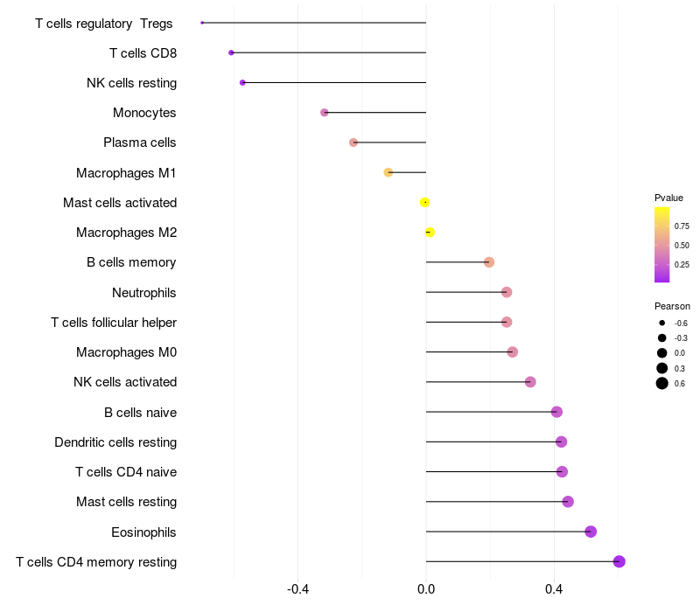
Task: Select the Neutrophils data point
Action: point(507,292)
